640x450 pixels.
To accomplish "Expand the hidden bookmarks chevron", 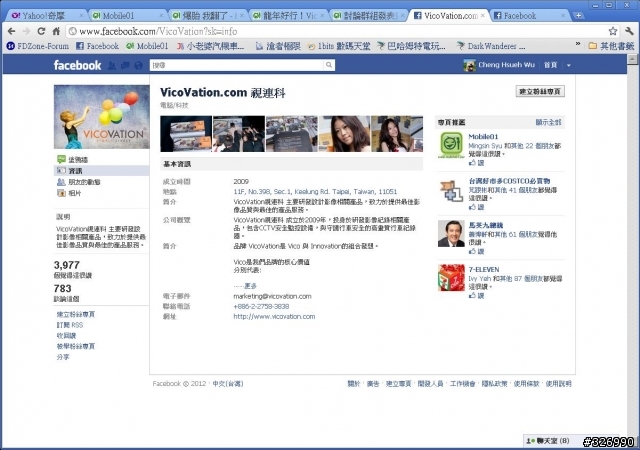I will (x=578, y=44).
